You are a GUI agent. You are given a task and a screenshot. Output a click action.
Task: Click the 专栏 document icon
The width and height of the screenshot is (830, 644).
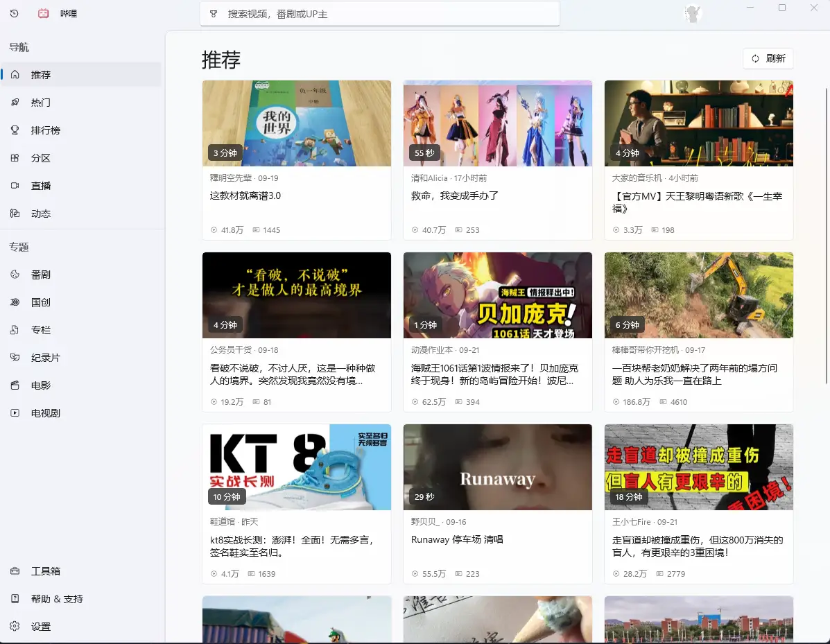(15, 330)
